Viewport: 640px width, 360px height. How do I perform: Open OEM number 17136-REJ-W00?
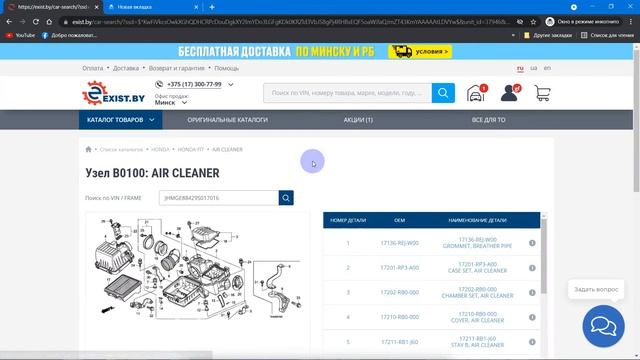pyautogui.click(x=400, y=243)
